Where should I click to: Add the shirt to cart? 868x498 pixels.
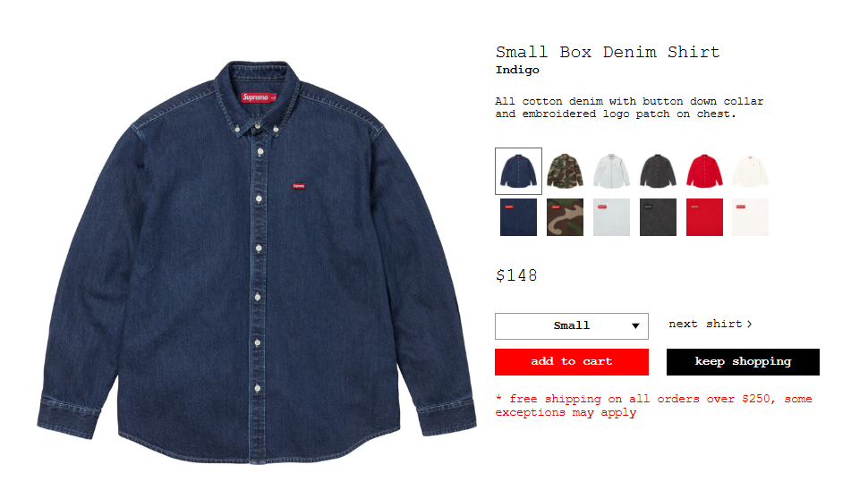(x=571, y=362)
